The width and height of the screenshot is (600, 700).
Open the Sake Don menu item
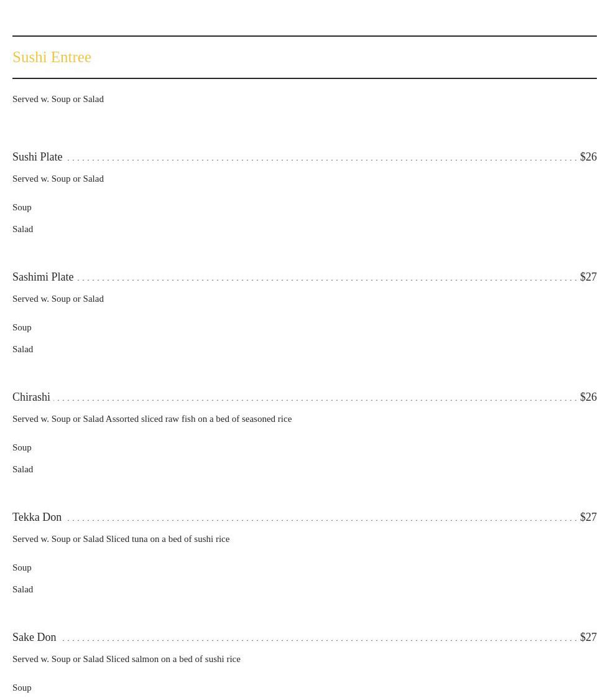[x=34, y=637]
